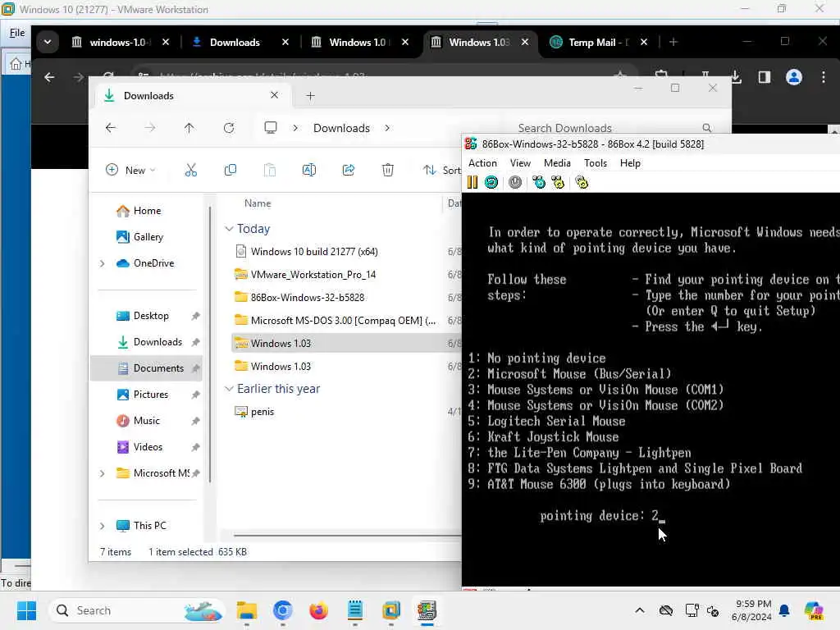Open the notification bell in taskbar
840x630 pixels.
click(x=784, y=610)
